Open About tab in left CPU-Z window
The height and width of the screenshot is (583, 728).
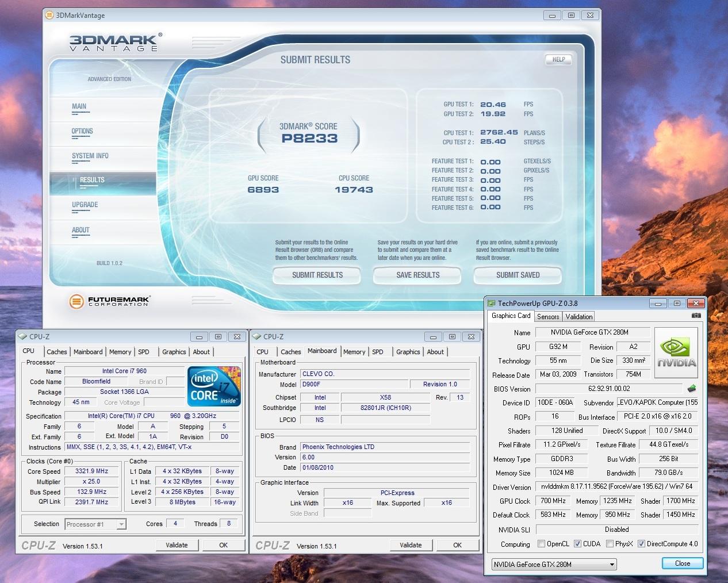pos(201,352)
